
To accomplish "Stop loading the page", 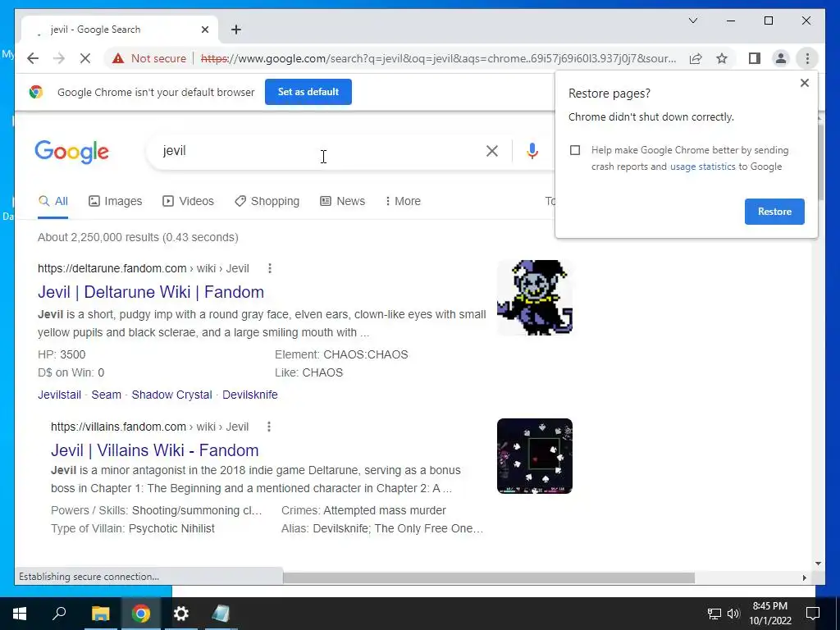I will [x=85, y=58].
